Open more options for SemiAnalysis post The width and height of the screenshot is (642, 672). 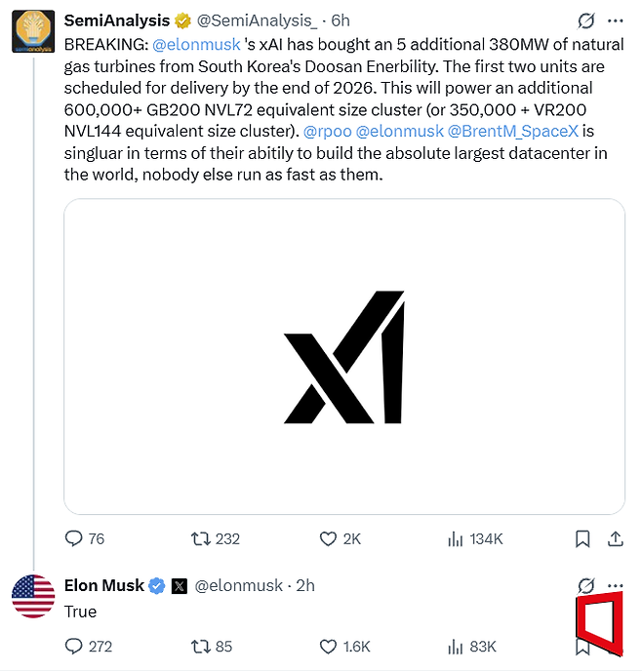coord(616,20)
